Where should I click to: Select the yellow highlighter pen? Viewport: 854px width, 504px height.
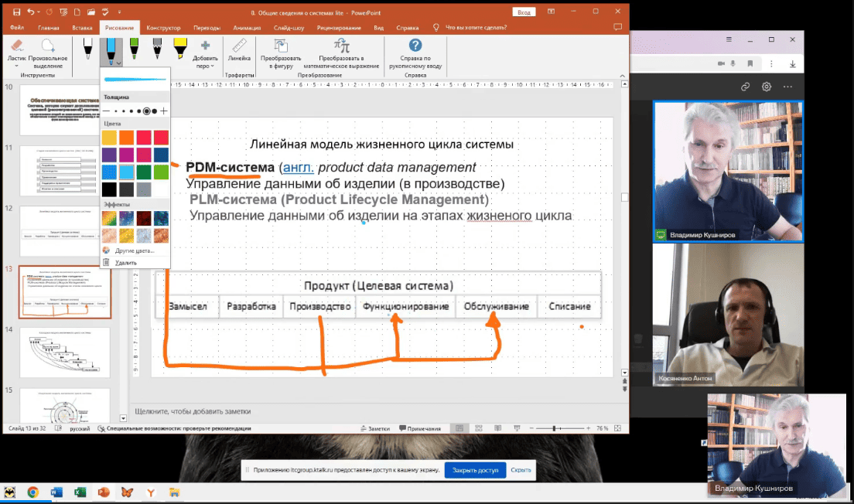tap(179, 48)
